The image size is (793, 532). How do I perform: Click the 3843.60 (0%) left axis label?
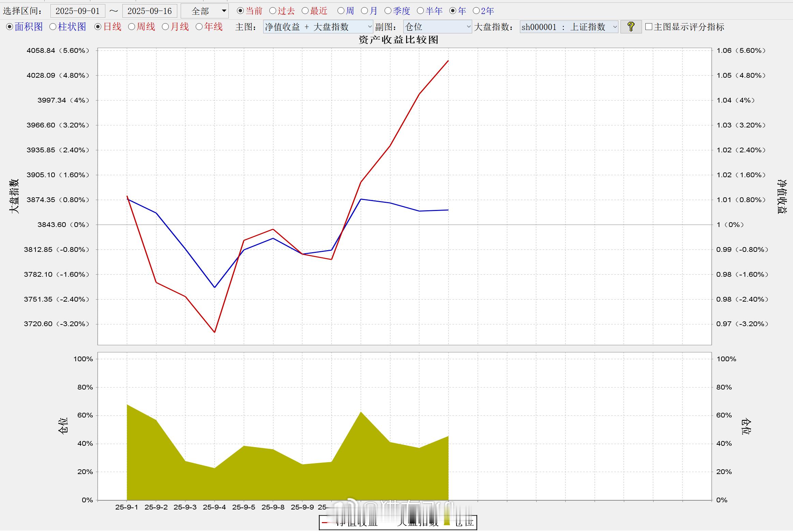(63, 225)
